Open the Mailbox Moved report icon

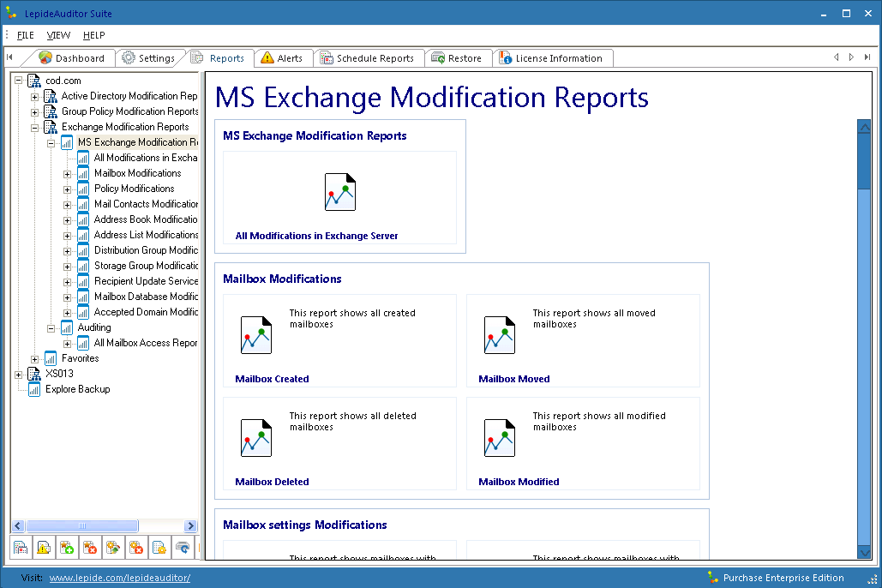click(500, 335)
